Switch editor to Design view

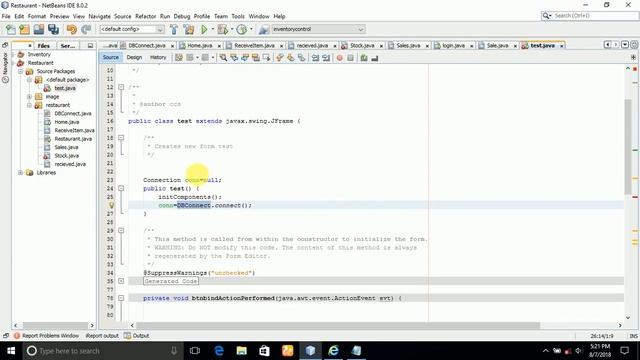[x=134, y=58]
